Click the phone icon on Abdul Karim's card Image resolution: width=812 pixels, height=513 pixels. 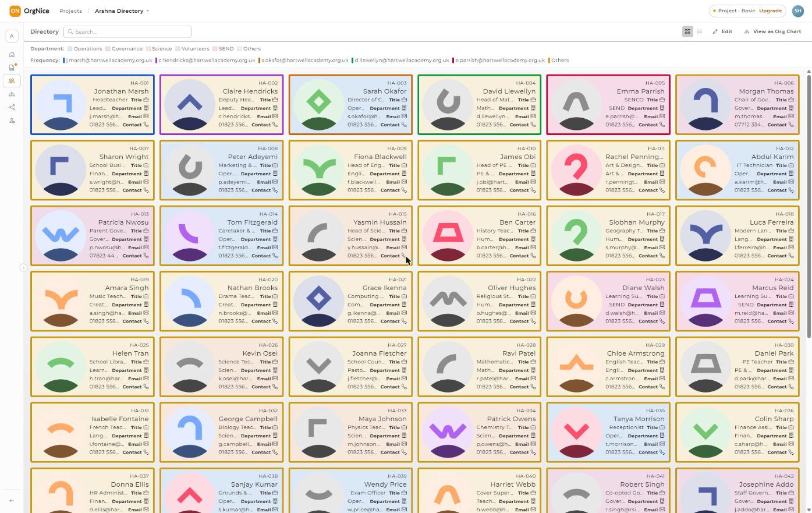tap(792, 190)
